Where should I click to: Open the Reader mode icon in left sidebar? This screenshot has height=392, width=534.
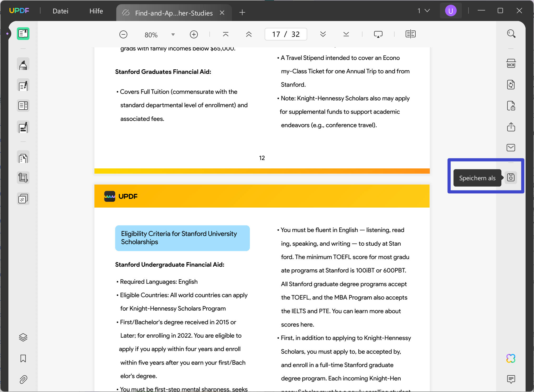pyautogui.click(x=23, y=34)
